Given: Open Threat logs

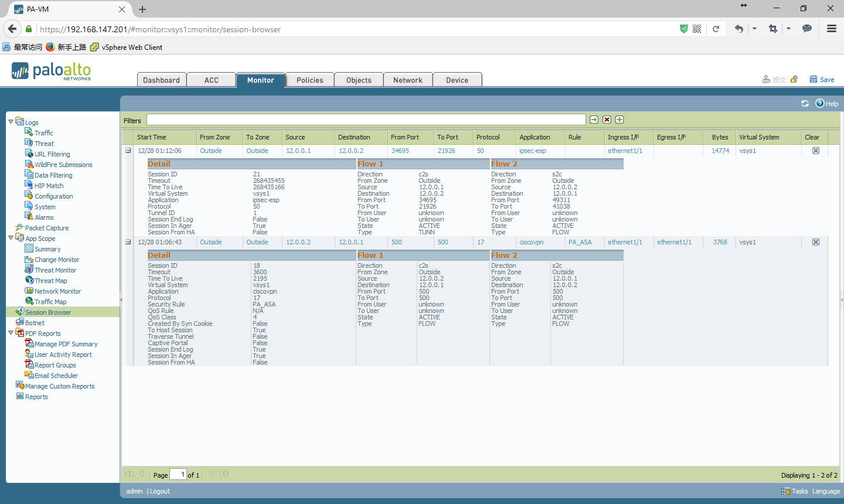Looking at the screenshot, I should (44, 144).
